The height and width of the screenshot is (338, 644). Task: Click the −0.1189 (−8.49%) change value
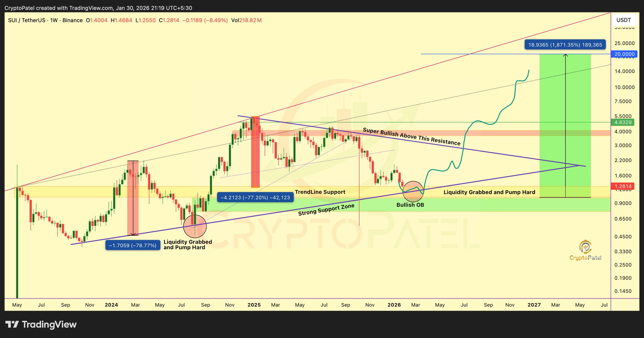click(x=205, y=20)
